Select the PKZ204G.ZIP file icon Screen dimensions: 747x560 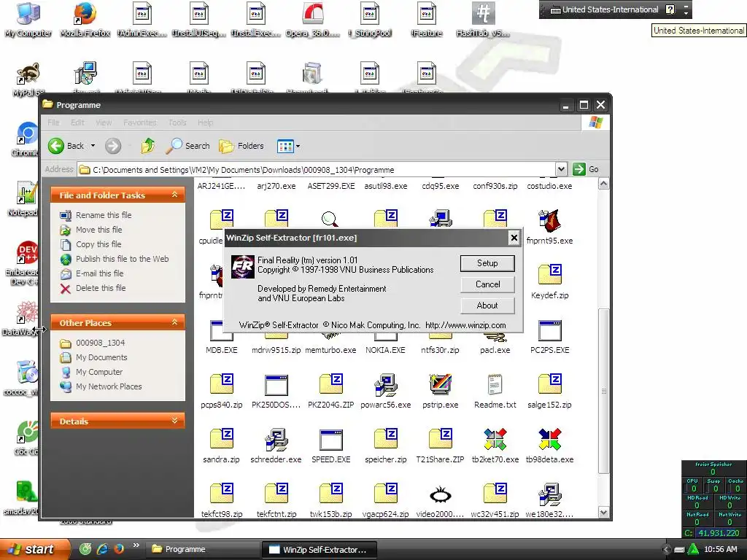click(331, 385)
